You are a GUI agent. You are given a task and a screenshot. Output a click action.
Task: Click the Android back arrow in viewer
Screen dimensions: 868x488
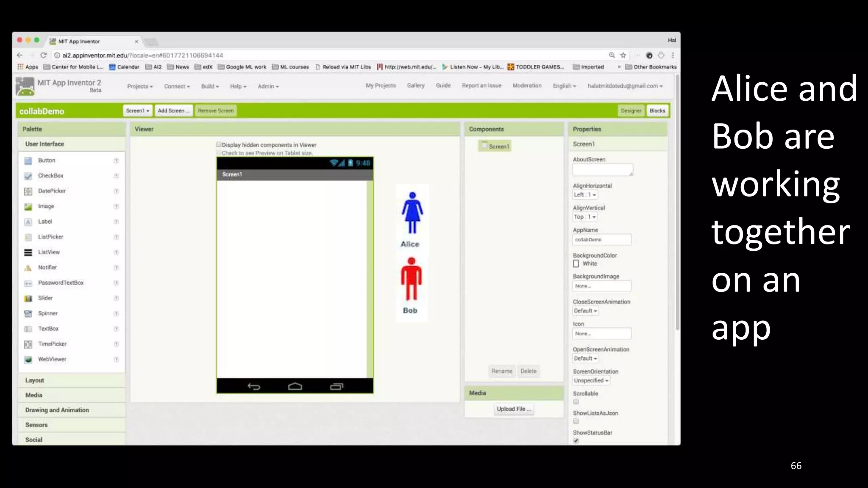click(x=253, y=386)
